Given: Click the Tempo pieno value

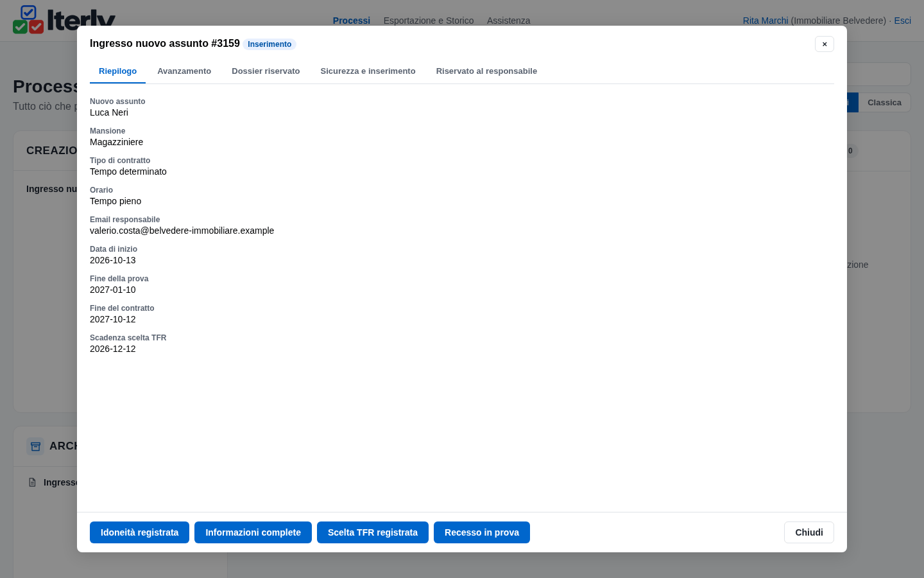Looking at the screenshot, I should point(116,201).
